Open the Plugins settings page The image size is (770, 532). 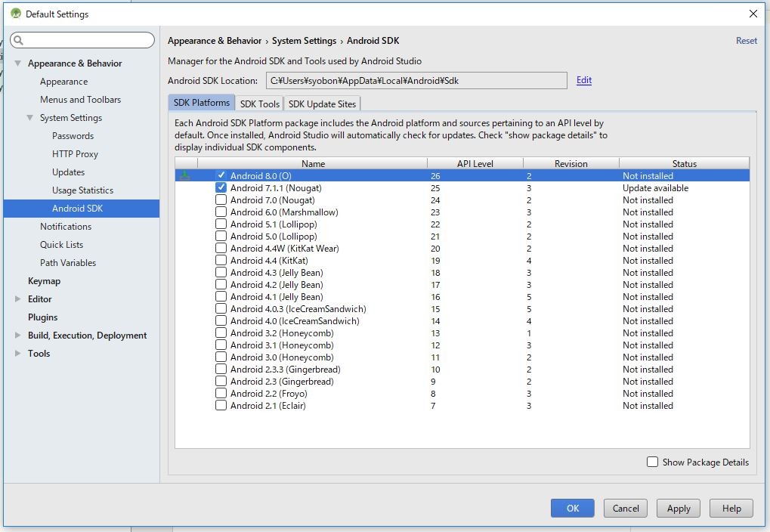tap(43, 317)
